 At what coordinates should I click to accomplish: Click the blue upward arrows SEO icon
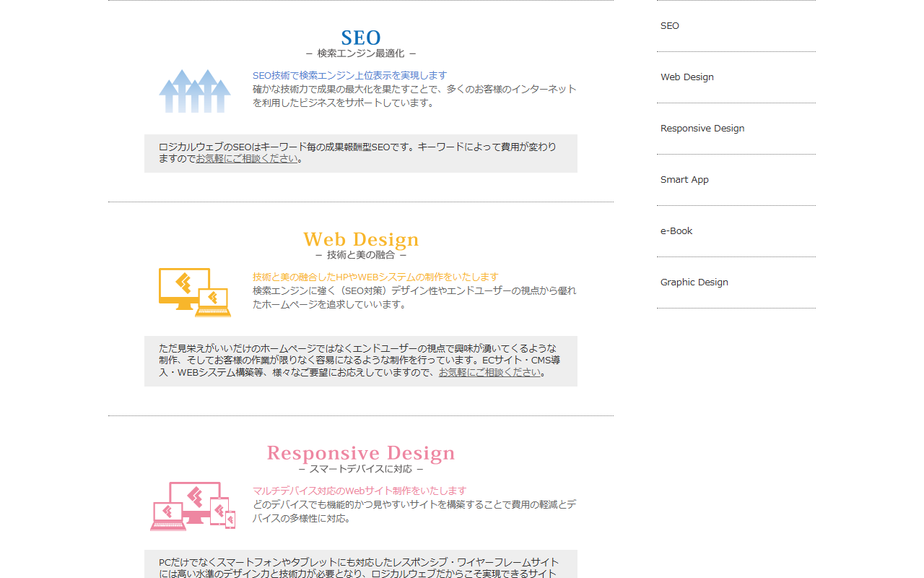[x=194, y=91]
